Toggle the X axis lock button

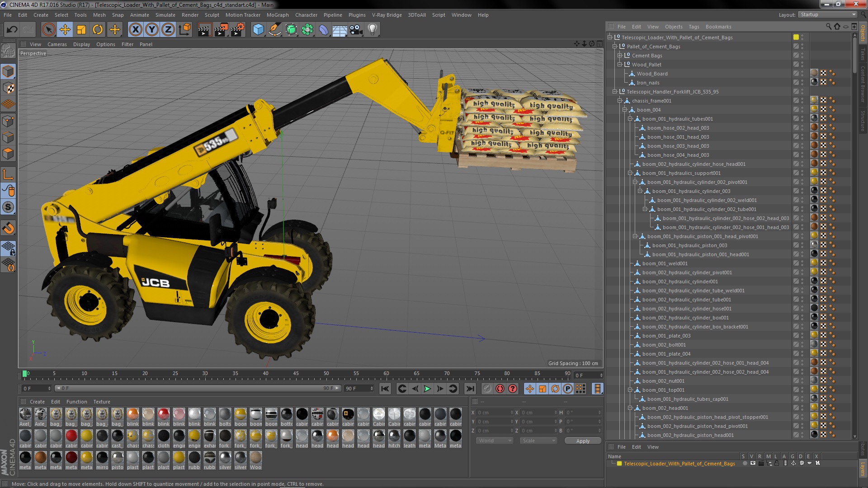pos(135,30)
